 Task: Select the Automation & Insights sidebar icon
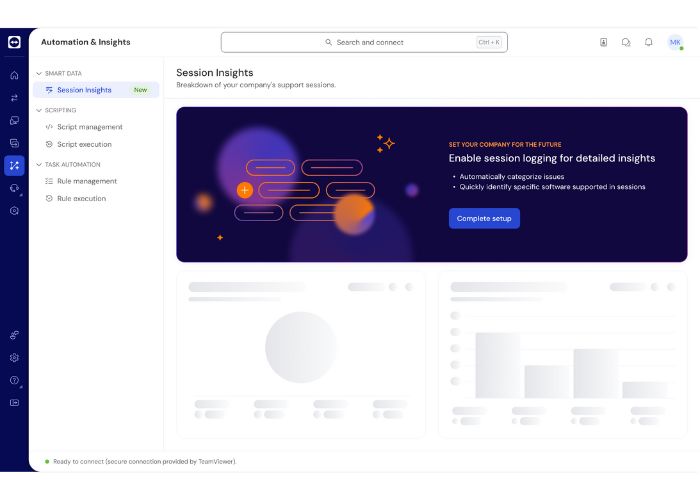tap(14, 165)
